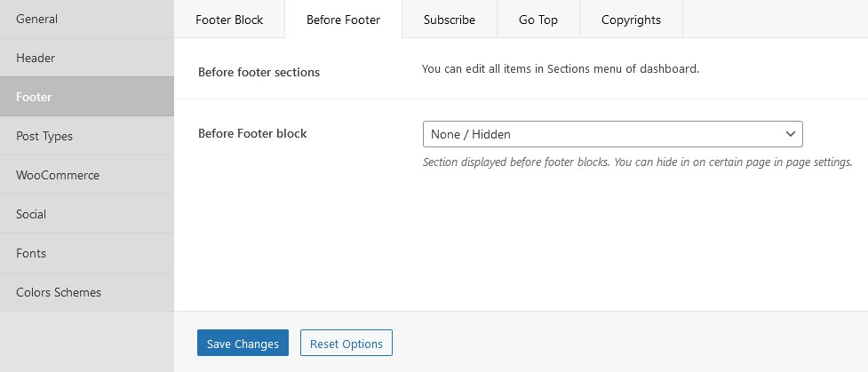Open WooCommerce settings section
868x372 pixels.
[x=87, y=175]
